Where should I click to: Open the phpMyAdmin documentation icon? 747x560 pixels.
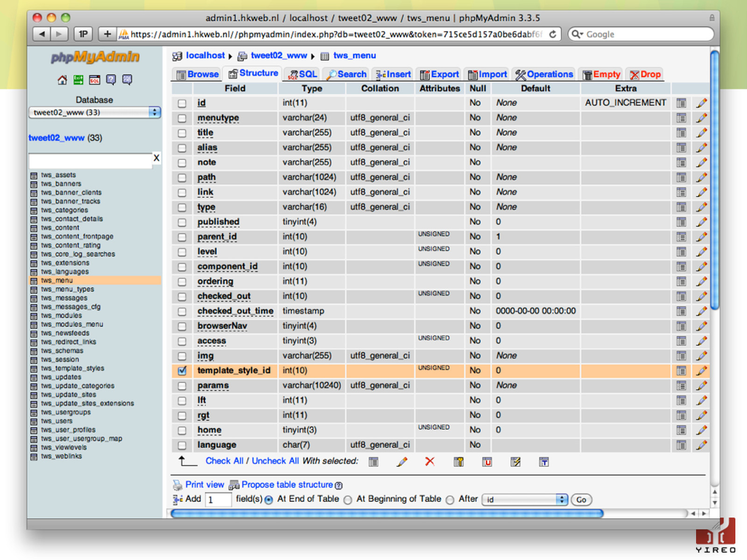point(111,80)
